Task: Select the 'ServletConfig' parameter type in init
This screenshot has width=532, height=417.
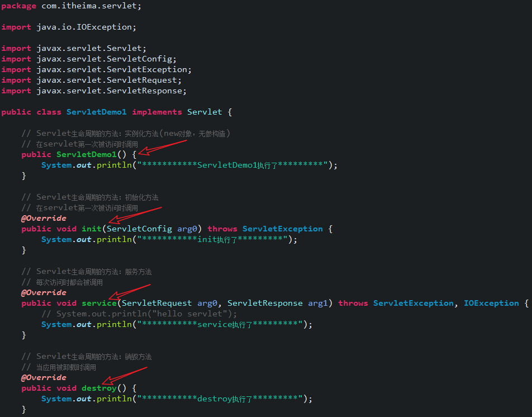Action: pyautogui.click(x=139, y=229)
